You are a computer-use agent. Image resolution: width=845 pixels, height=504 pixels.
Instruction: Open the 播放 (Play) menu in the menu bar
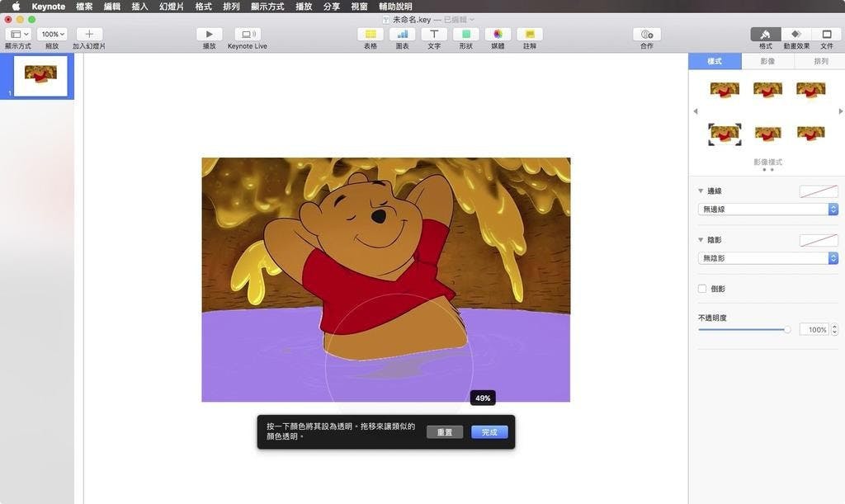pos(304,7)
